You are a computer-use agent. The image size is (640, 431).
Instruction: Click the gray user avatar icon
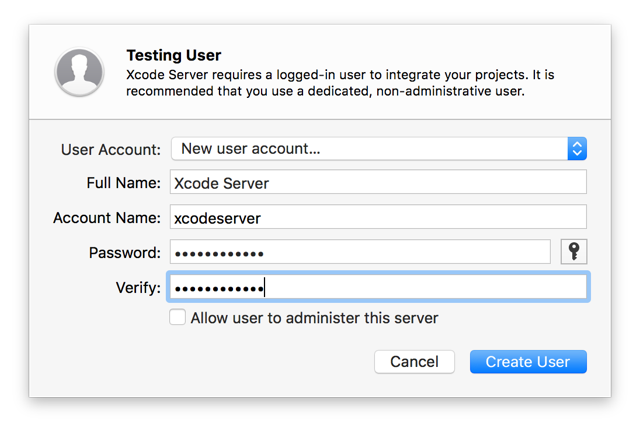coord(79,71)
